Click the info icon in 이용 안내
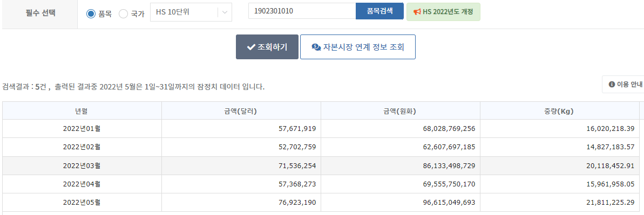The height and width of the screenshot is (215, 644). tap(612, 84)
